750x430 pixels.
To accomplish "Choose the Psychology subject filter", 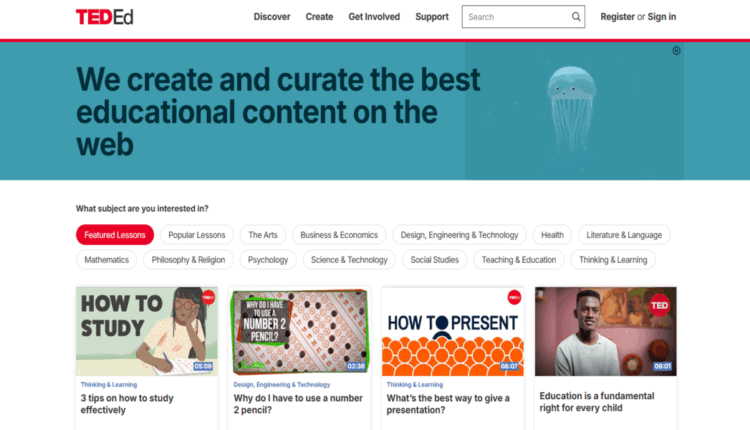I will 268,260.
